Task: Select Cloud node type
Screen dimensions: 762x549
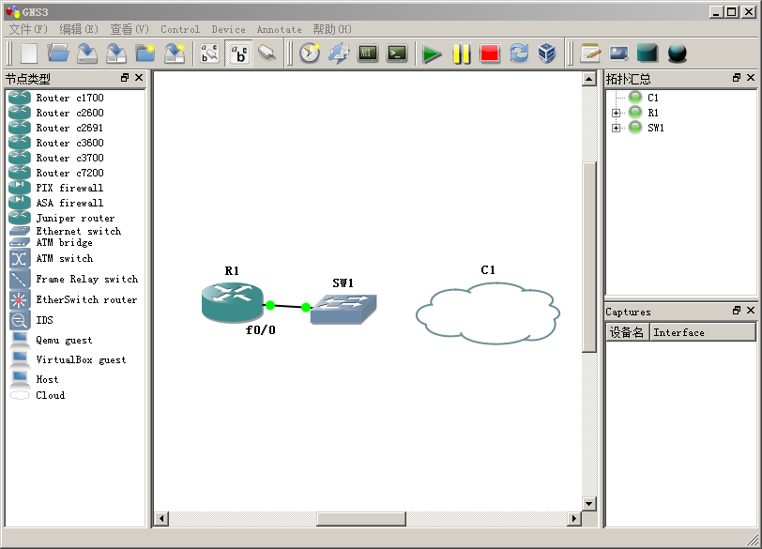Action: pos(50,395)
